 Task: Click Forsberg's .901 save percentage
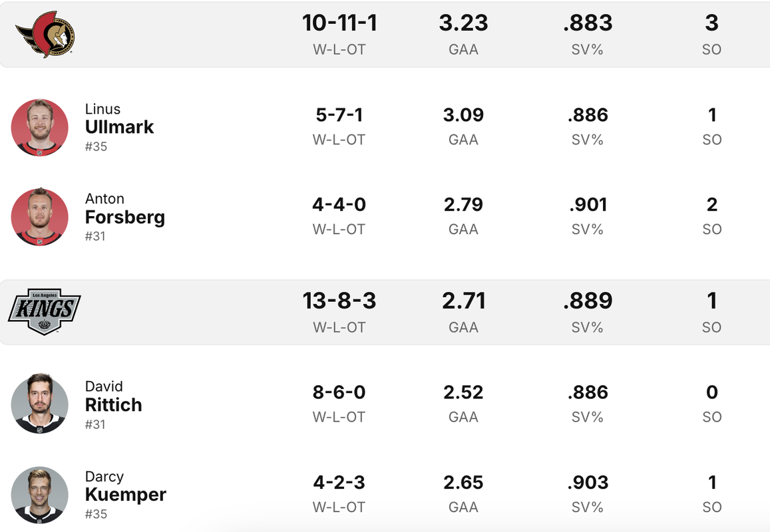[588, 205]
